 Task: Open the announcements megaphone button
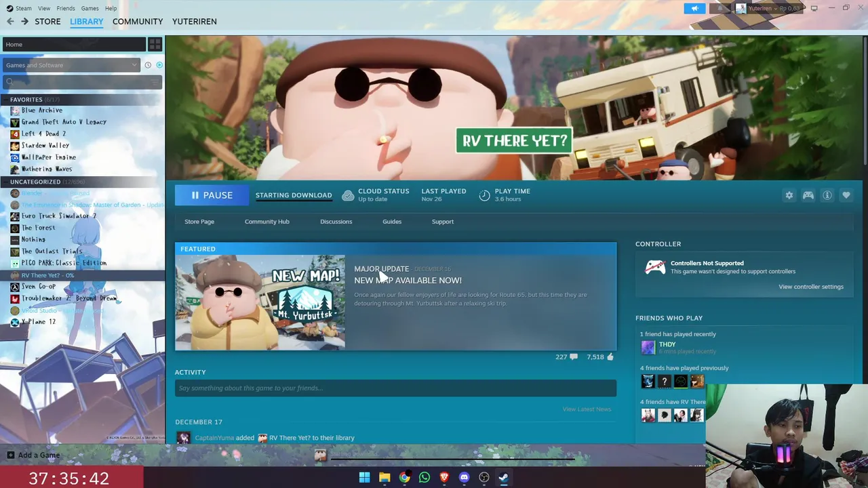(x=694, y=8)
